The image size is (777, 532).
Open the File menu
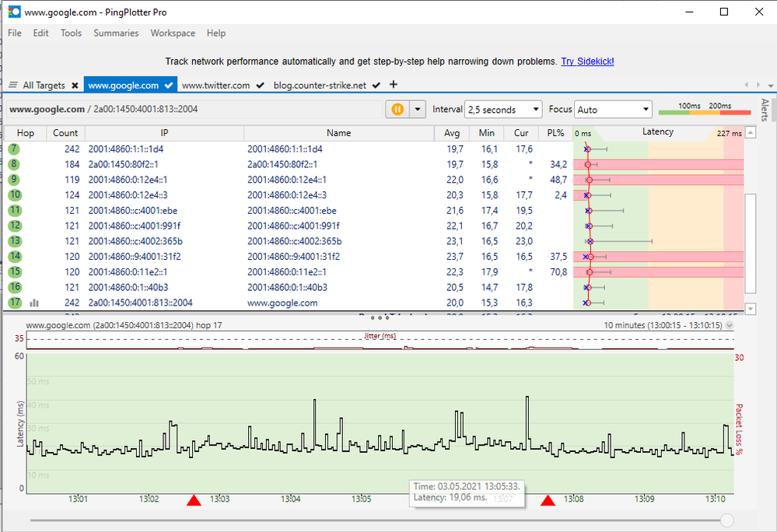[14, 33]
